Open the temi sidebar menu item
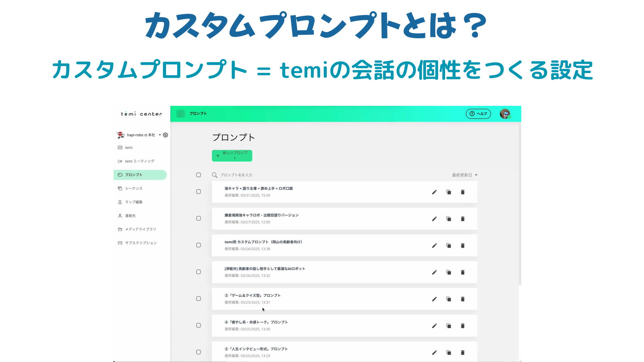 tap(128, 147)
